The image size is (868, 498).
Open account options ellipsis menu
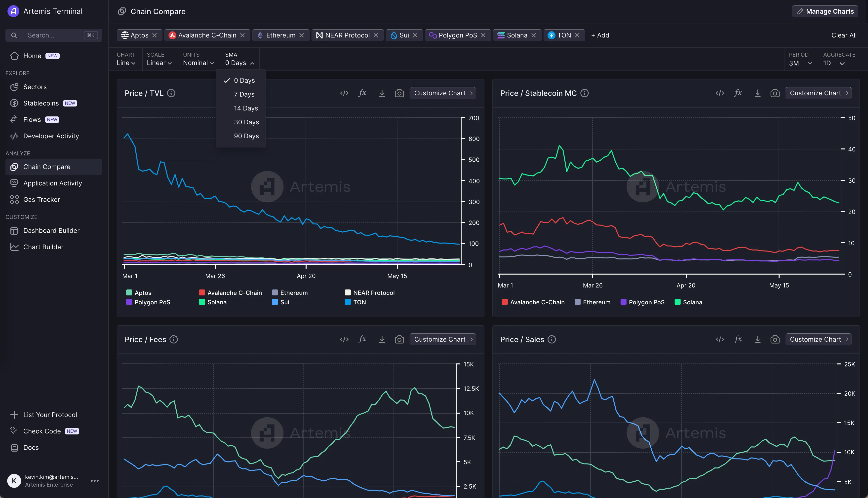pos(94,481)
